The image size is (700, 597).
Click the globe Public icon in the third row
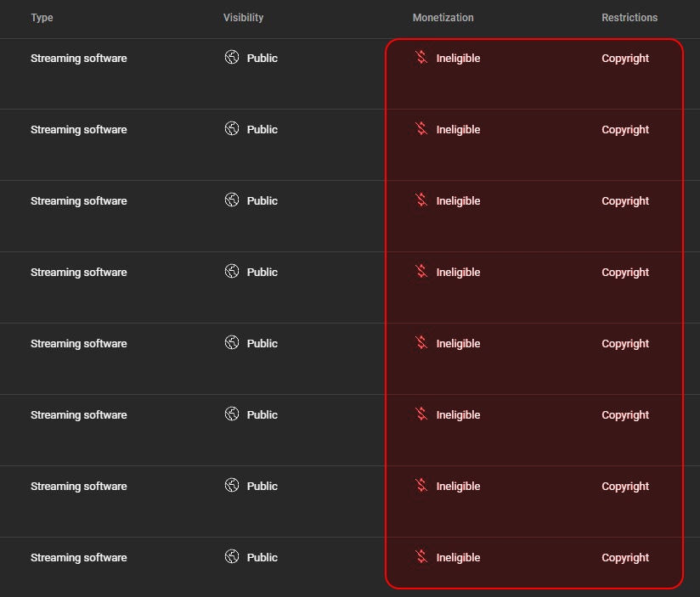[x=232, y=200]
